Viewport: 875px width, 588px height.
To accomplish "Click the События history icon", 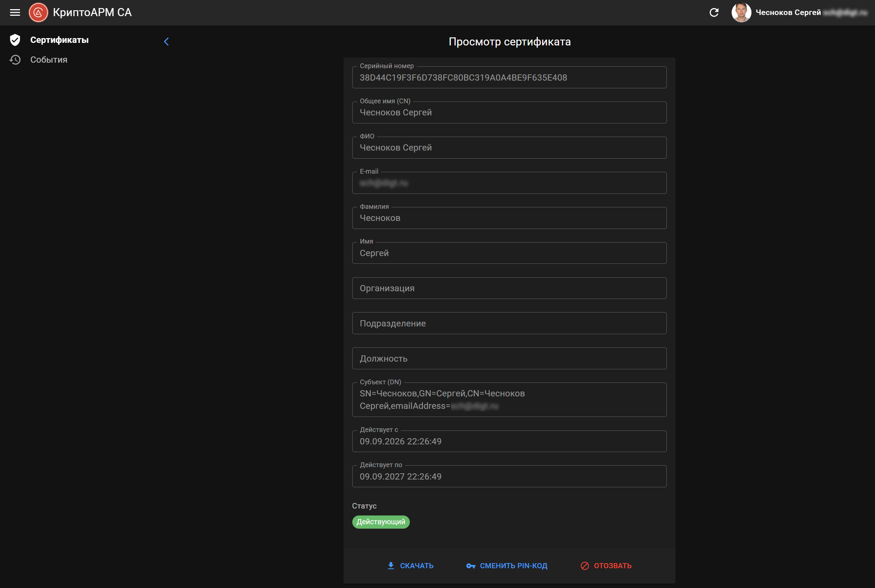I will pyautogui.click(x=15, y=60).
